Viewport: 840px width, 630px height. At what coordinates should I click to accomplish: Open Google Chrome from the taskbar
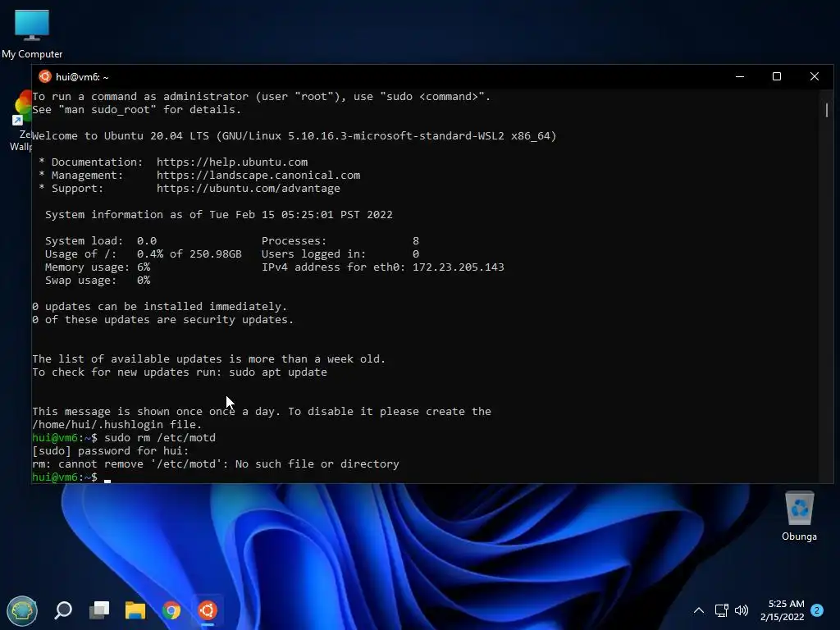coord(171,610)
